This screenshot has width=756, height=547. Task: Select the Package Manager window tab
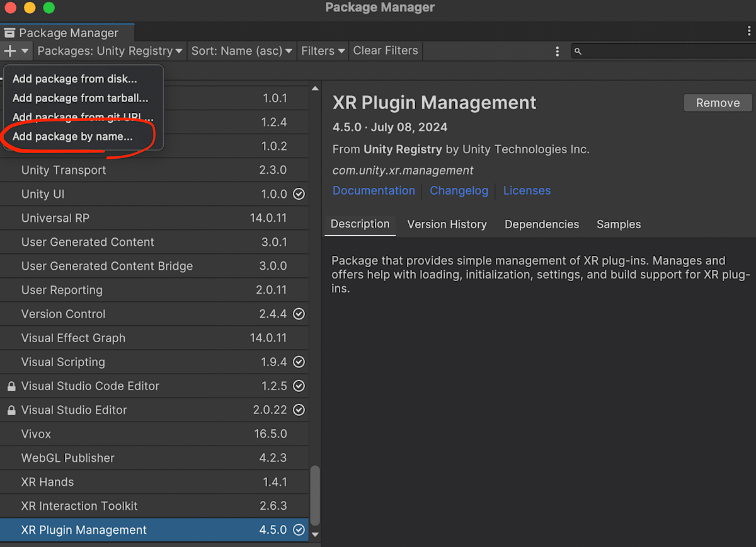tap(67, 33)
